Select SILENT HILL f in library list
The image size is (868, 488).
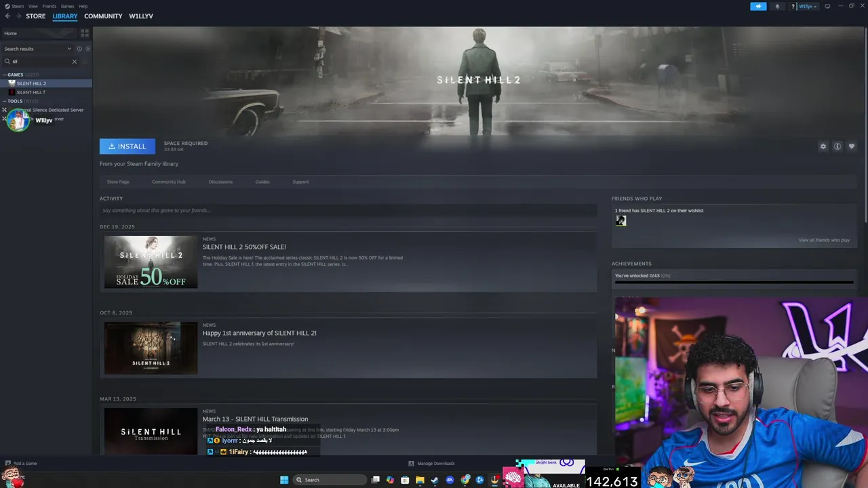coord(46,92)
